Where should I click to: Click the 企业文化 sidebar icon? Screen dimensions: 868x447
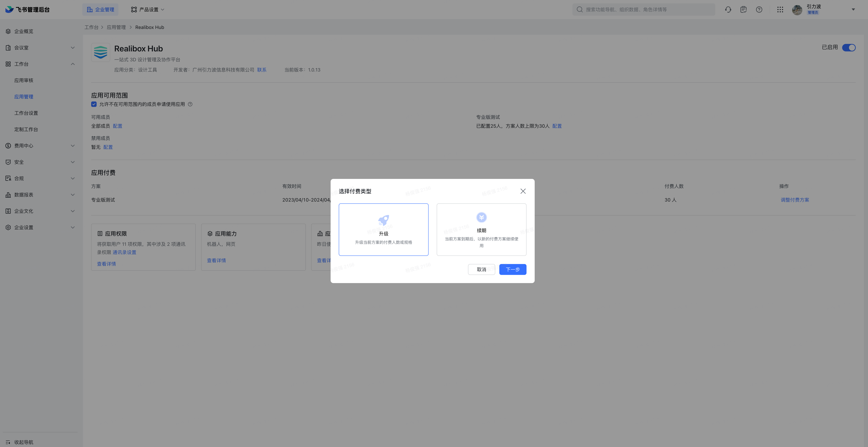click(8, 211)
